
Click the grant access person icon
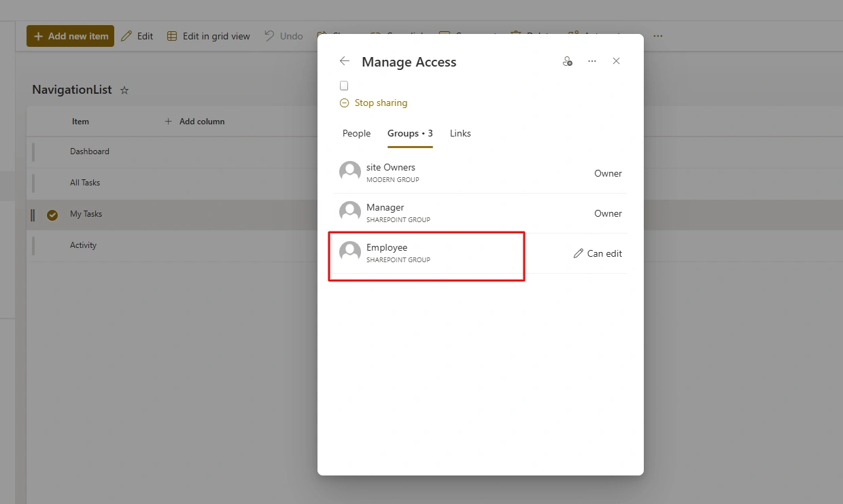[568, 61]
